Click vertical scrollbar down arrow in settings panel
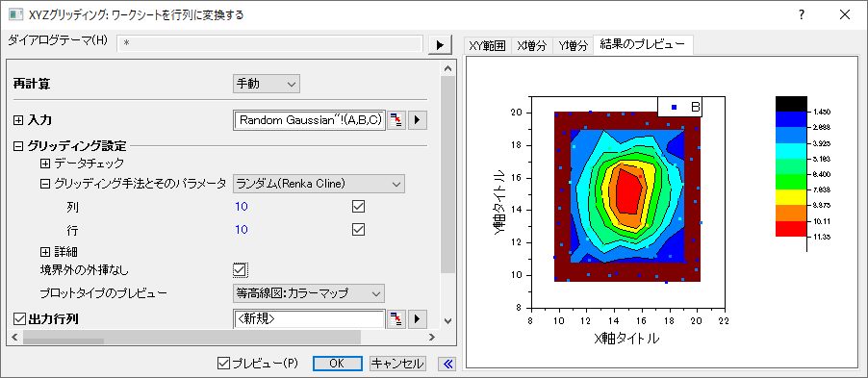 click(447, 320)
